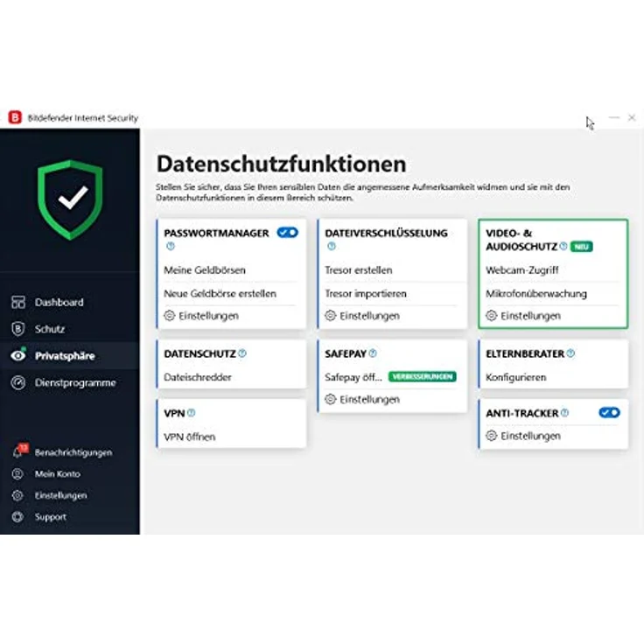Click gear icon in Dateiverschlüsselung card
The height and width of the screenshot is (644, 644).
point(330,315)
